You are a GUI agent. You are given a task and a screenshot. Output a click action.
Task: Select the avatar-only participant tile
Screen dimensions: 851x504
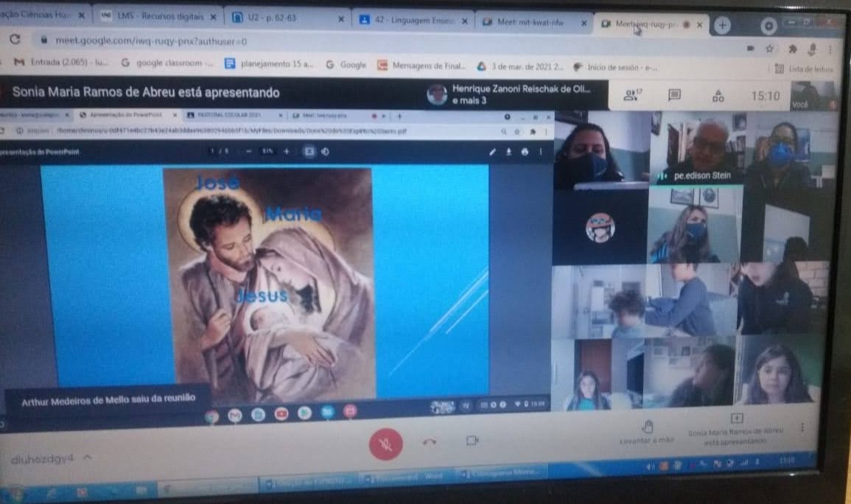pyautogui.click(x=600, y=227)
